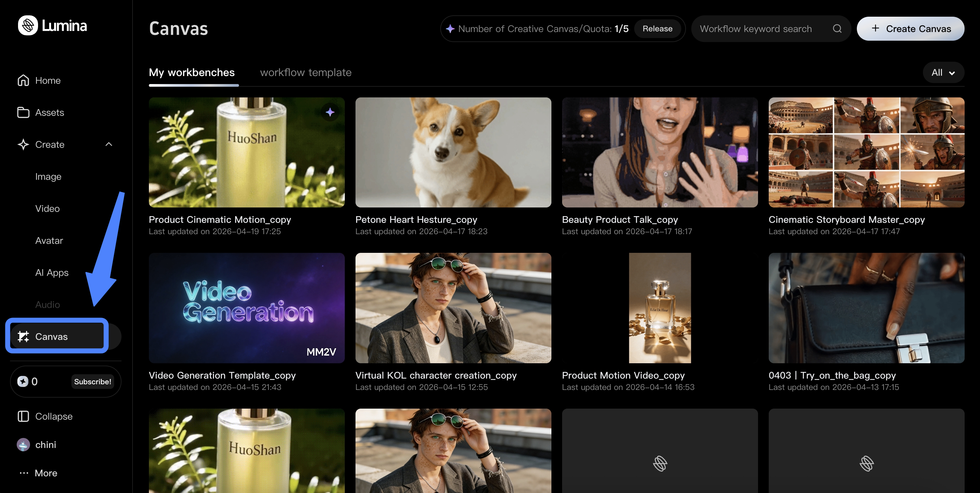
Task: Click the Canvas page heading
Action: pos(179,28)
